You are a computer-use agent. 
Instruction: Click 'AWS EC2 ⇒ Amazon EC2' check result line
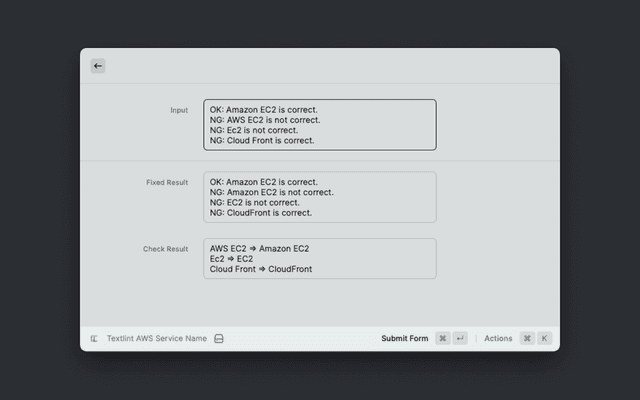tap(259, 248)
